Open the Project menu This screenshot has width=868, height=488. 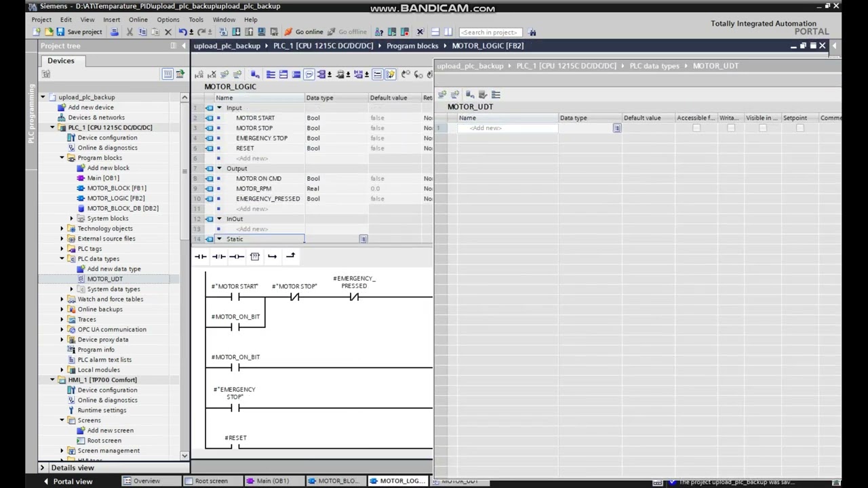click(41, 20)
